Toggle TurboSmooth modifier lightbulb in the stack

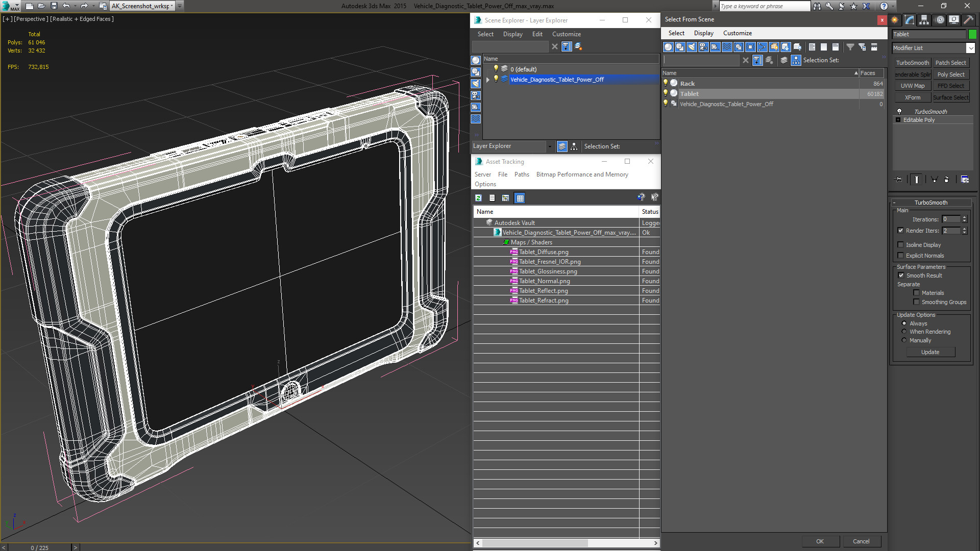tap(899, 111)
